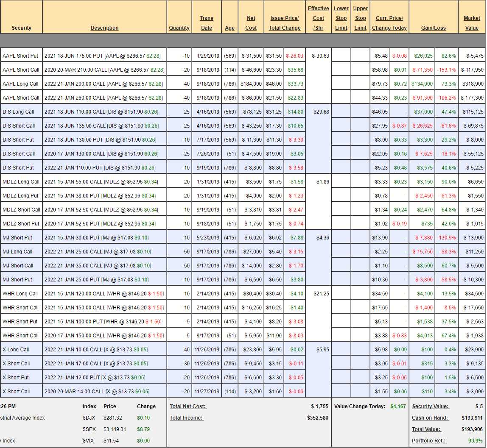The image size is (487, 448).
Task: Select the Age column header
Action: [230, 28]
